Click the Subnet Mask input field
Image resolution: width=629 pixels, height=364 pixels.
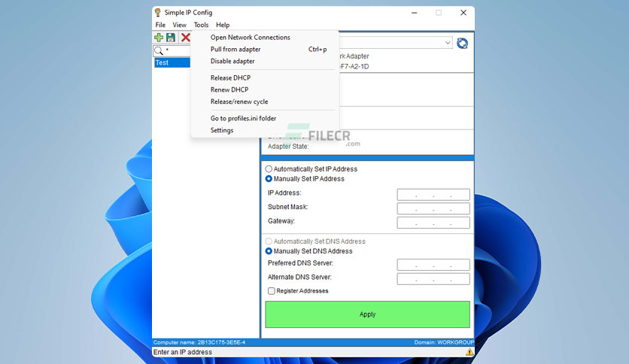point(433,208)
